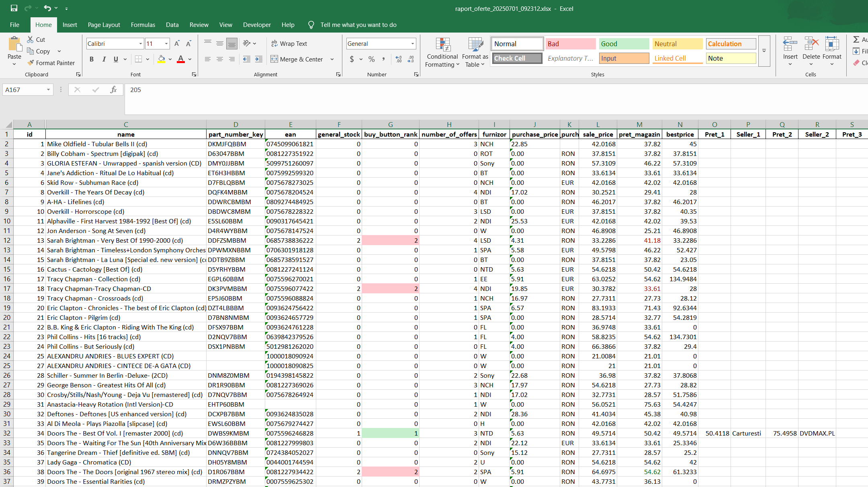
Task: Open Conditional Formatting menu
Action: point(442,52)
